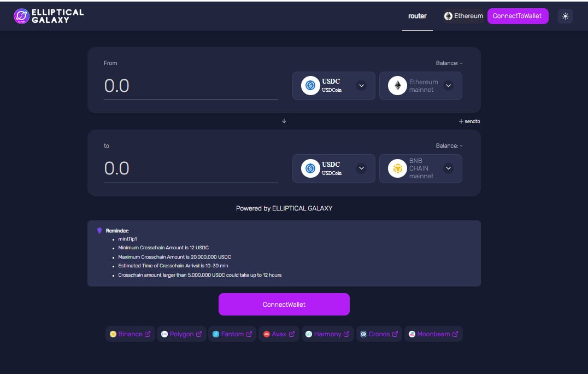Click the ELLIPTICAL GALAXY brand name text
The image size is (588, 374).
click(x=57, y=16)
